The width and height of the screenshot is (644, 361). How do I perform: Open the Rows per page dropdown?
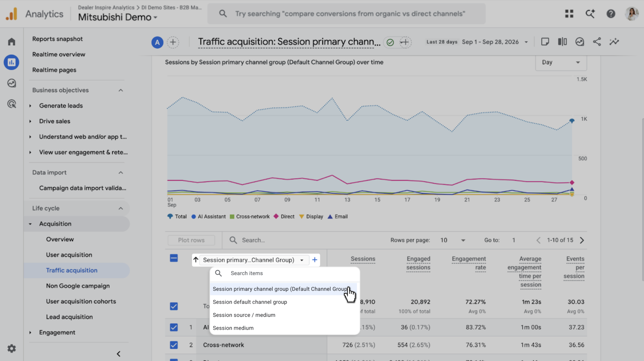(x=453, y=240)
